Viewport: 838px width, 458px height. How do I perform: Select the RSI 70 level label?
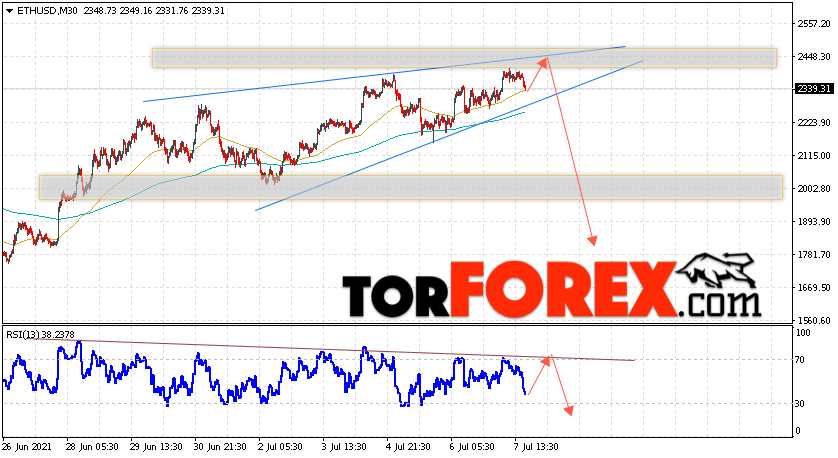click(800, 360)
